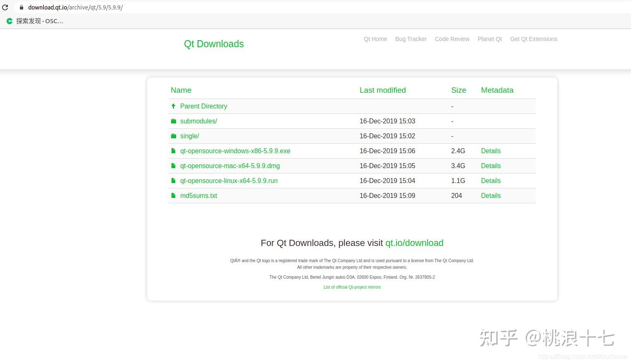Open the Bug Tracker nav link

click(411, 39)
